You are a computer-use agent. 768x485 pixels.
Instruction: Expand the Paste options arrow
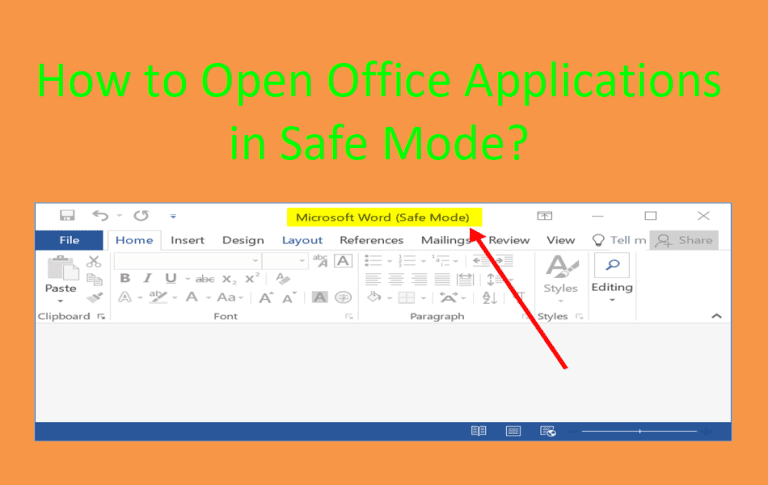tap(61, 300)
